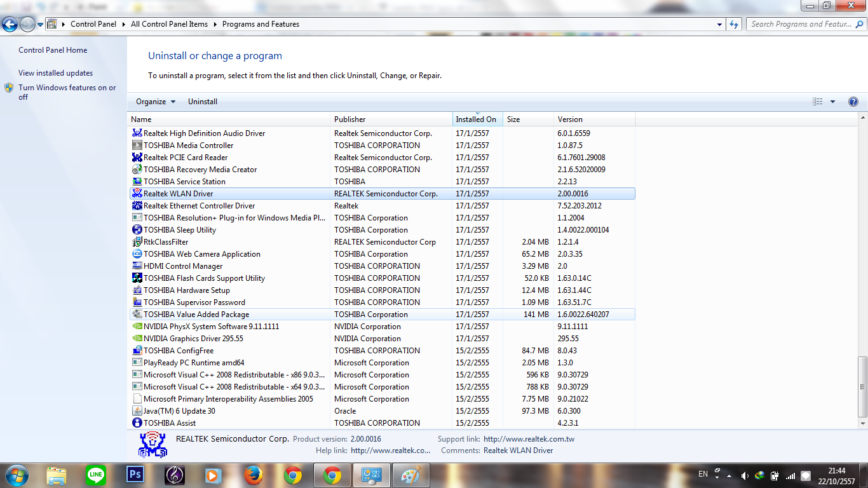Click the scrollbar up arrow

(862, 118)
